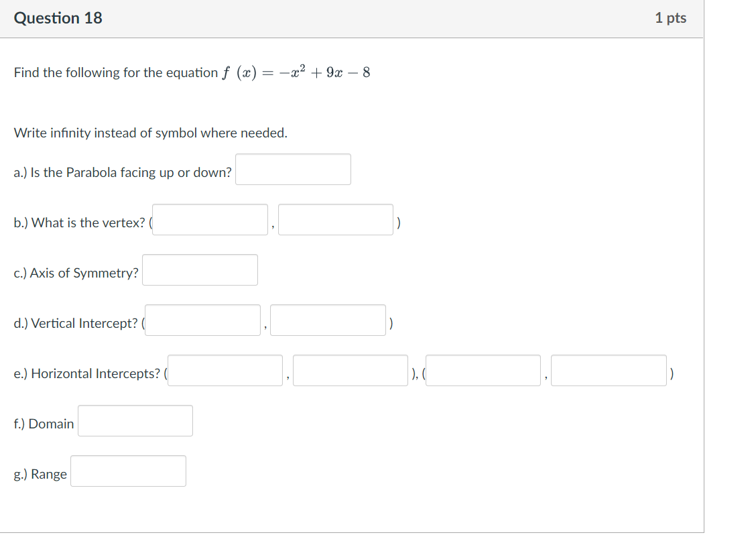Screen dimensions: 756x535
Task: Click the Question 18 heading
Action: (58, 18)
